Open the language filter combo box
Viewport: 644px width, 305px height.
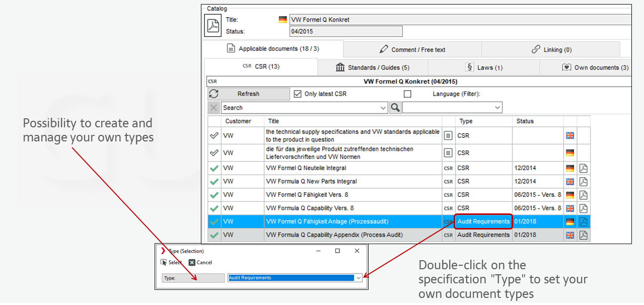[x=497, y=108]
